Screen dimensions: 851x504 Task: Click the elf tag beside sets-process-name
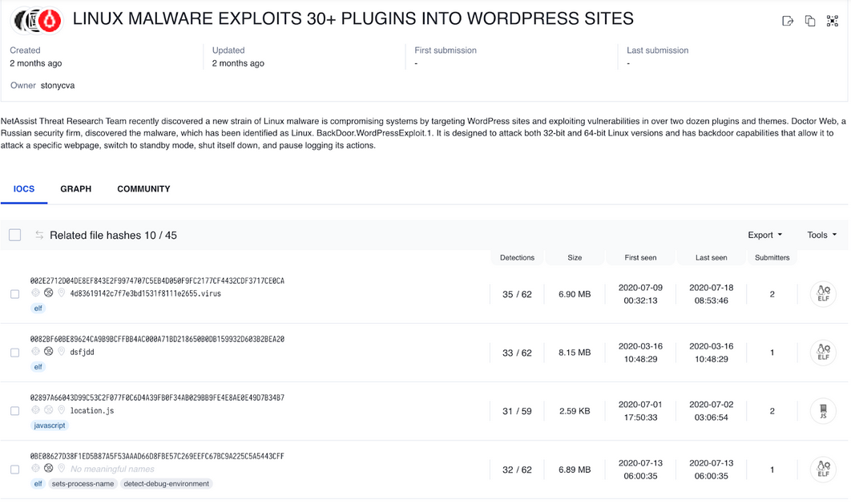click(x=38, y=484)
